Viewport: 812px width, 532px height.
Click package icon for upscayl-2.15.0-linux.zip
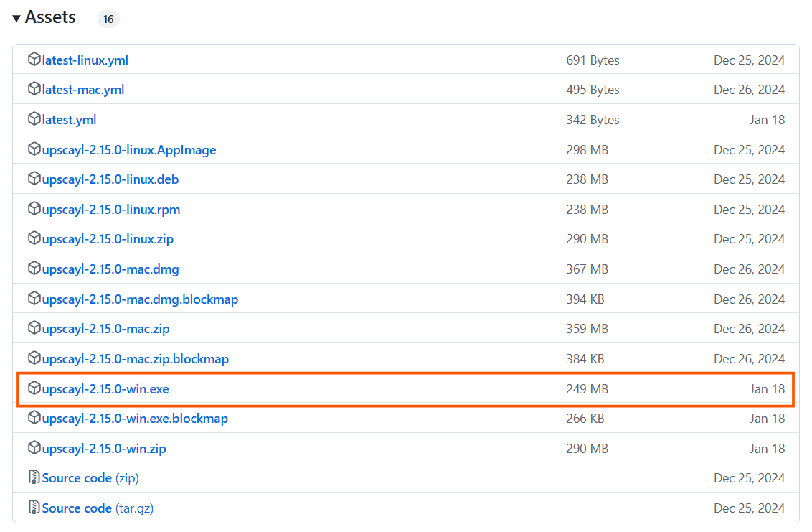pos(34,238)
